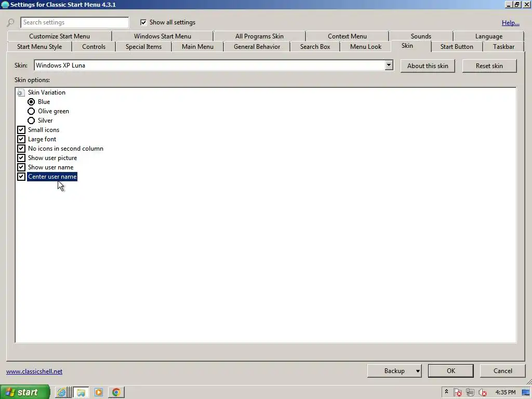The height and width of the screenshot is (399, 532).
Task: Click About this skin button
Action: 428,66
